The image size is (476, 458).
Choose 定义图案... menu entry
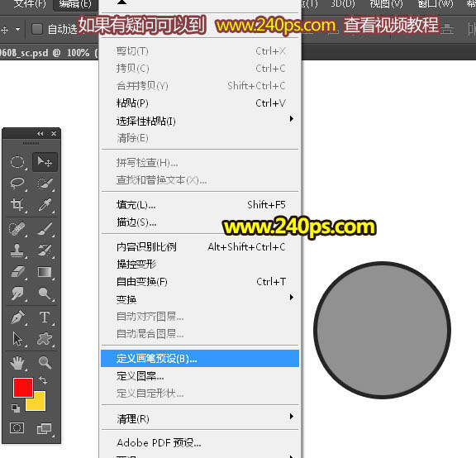[x=200, y=376]
